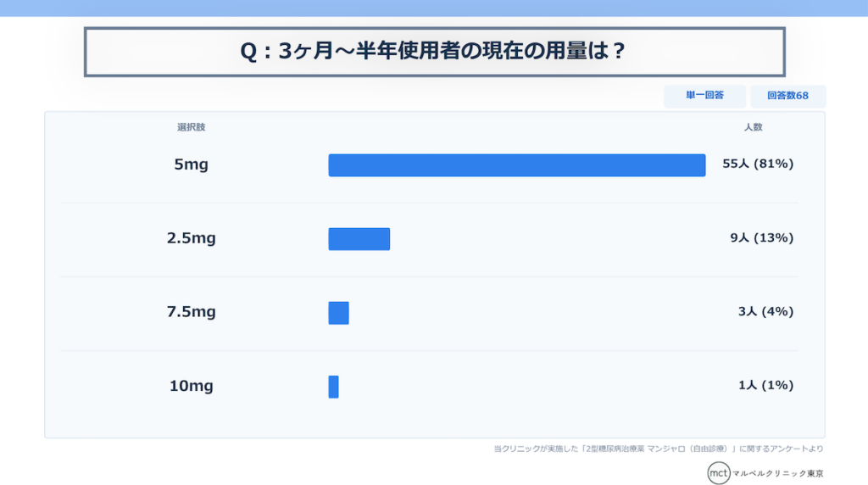The width and height of the screenshot is (868, 485).
Task: Select the 5mg option label
Action: [191, 164]
